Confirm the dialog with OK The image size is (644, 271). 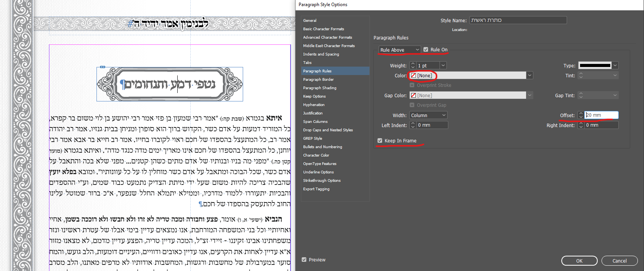point(579,261)
